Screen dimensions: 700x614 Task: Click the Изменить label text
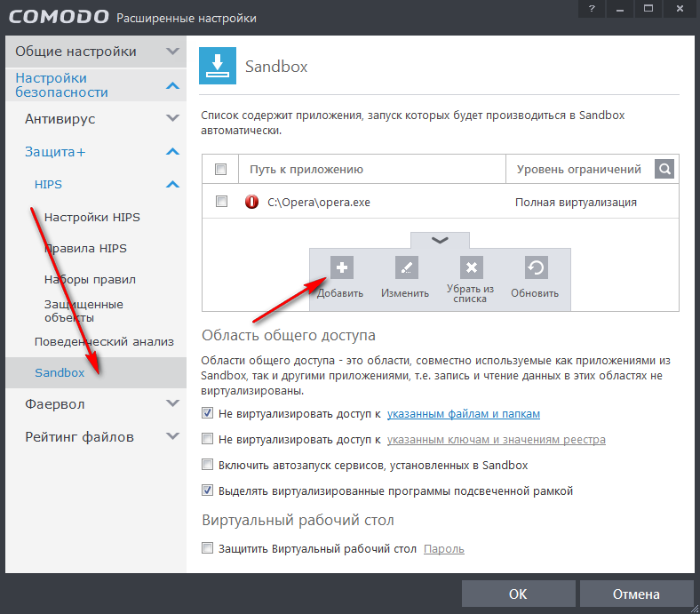[x=405, y=293]
